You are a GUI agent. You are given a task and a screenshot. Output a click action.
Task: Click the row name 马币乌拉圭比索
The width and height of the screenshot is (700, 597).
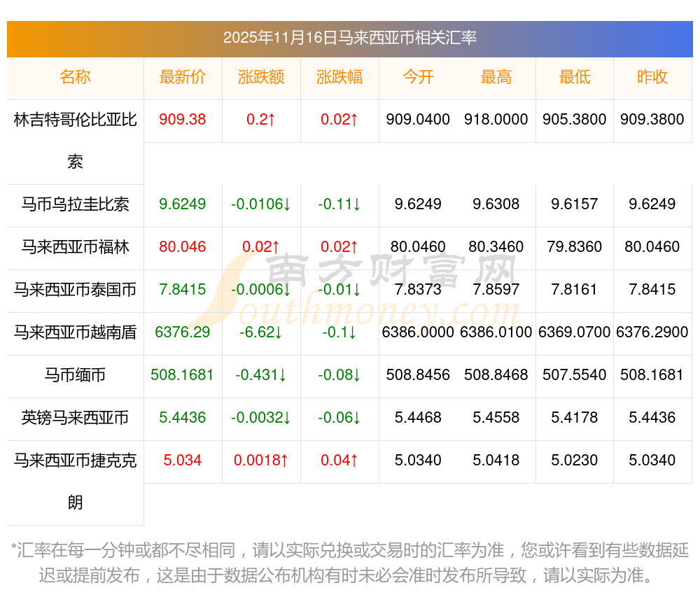[75, 204]
